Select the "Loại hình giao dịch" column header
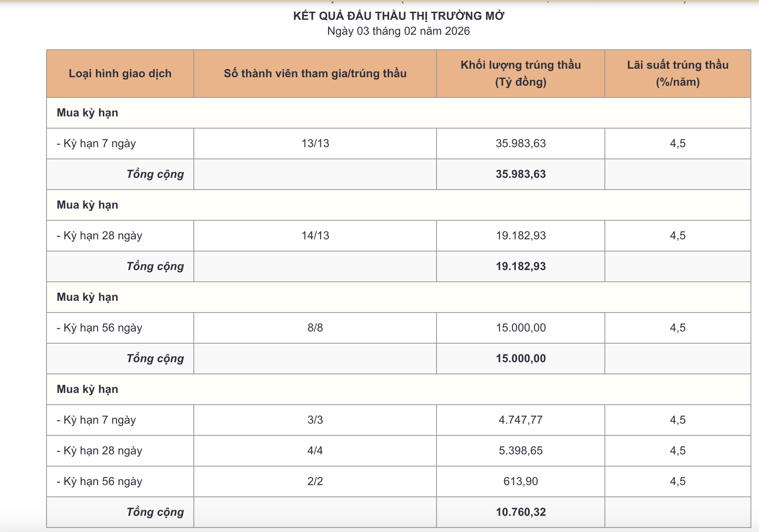The image size is (759, 532). [120, 74]
